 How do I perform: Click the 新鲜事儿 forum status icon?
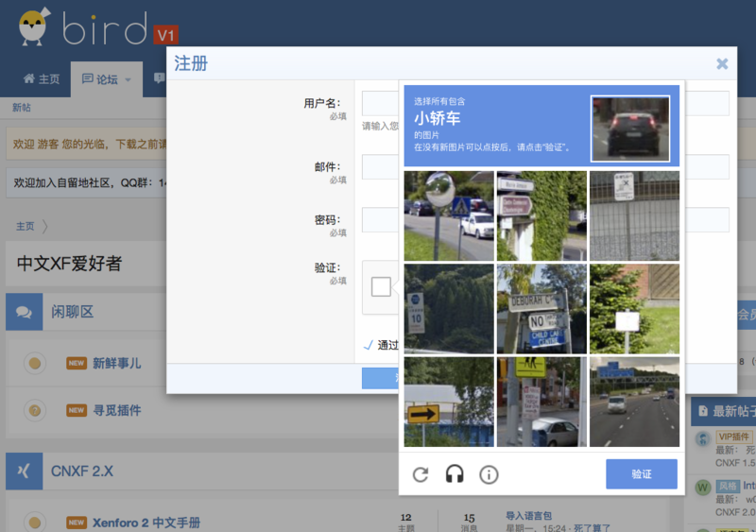click(35, 363)
